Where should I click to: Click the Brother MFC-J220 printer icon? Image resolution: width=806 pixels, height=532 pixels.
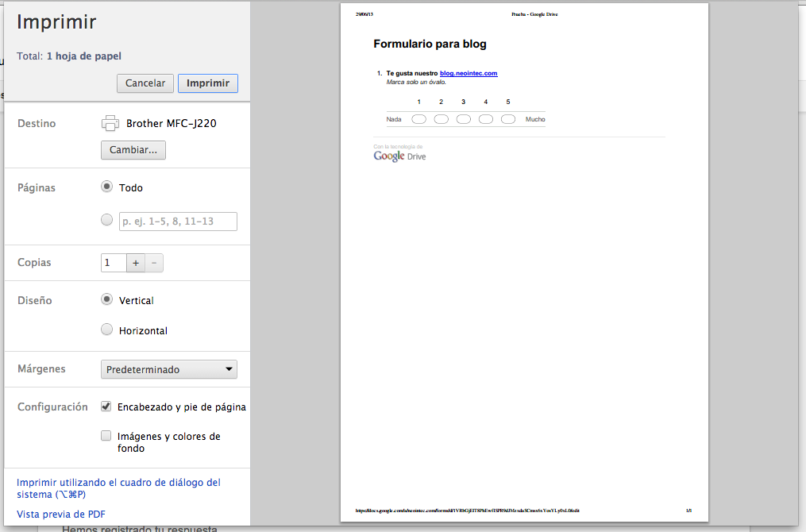click(x=110, y=123)
